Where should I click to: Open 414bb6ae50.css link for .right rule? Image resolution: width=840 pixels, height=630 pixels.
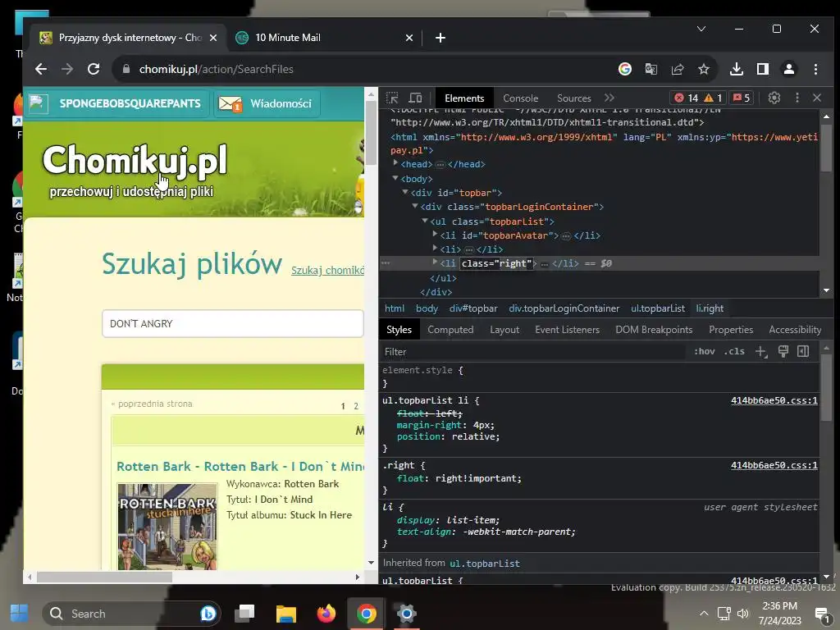(774, 465)
